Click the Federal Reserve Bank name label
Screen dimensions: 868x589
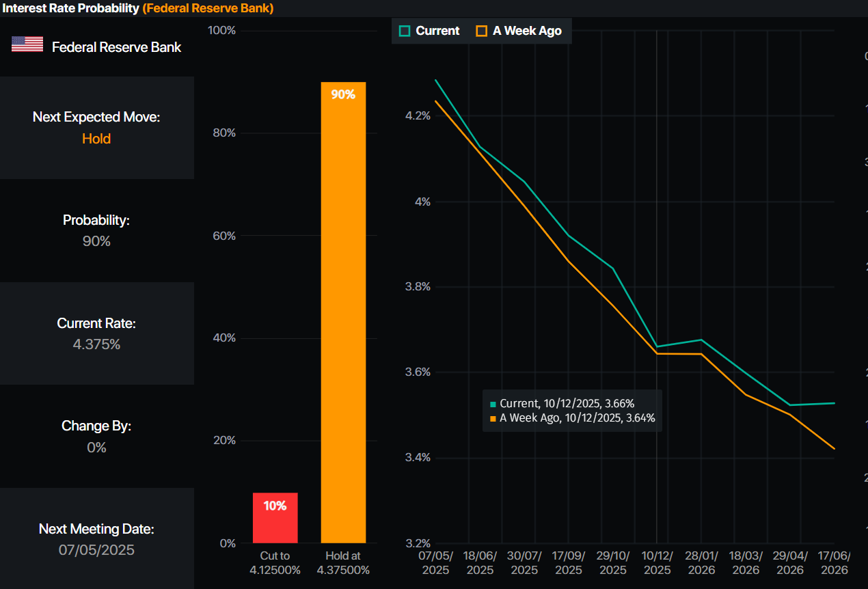[117, 47]
